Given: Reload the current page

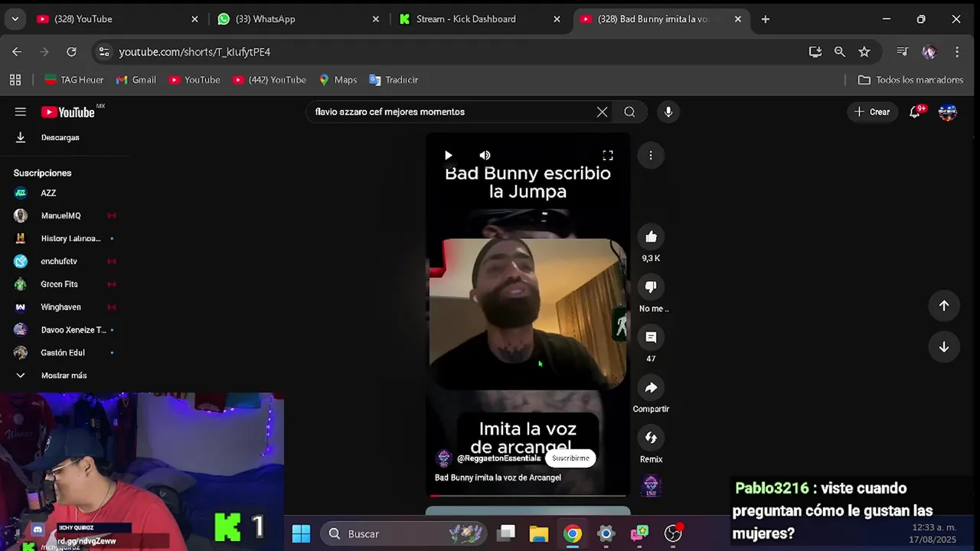Looking at the screenshot, I should [71, 52].
